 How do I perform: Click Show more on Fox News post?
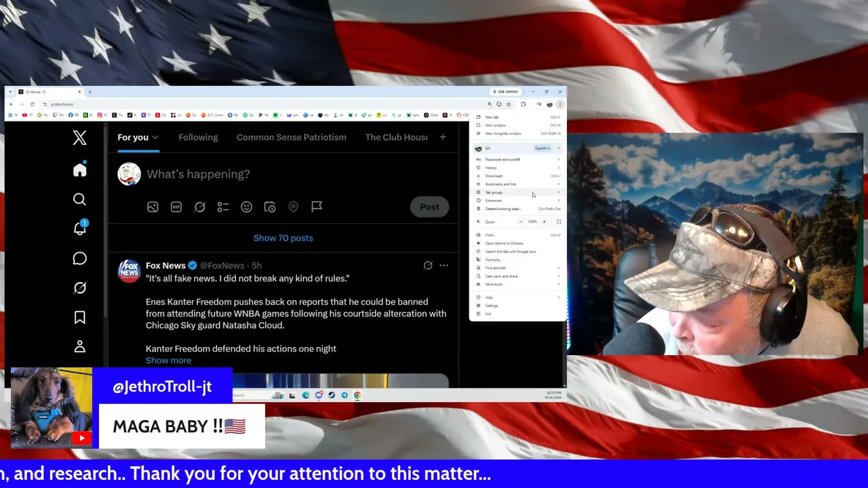(168, 361)
